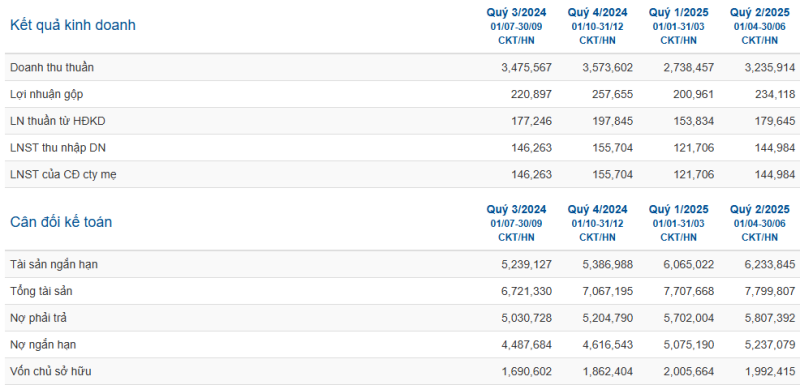Click revenue value 3,475,567
This screenshot has height=385, width=800.
526,67
